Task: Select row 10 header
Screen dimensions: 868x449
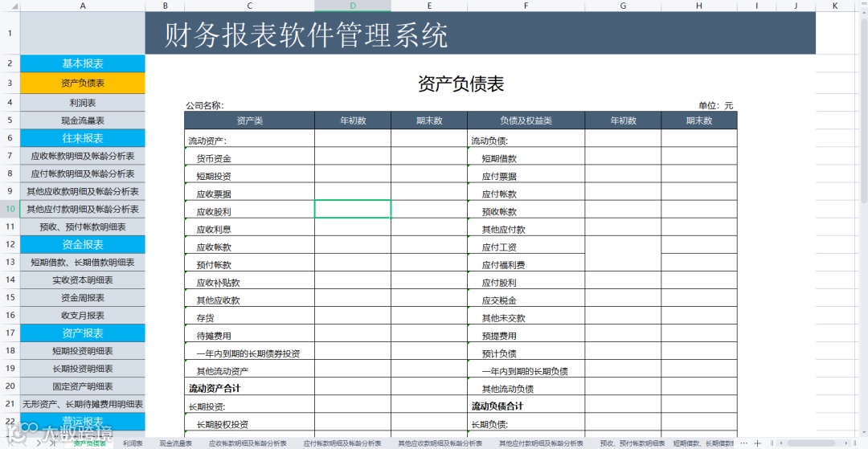Action: coord(10,209)
